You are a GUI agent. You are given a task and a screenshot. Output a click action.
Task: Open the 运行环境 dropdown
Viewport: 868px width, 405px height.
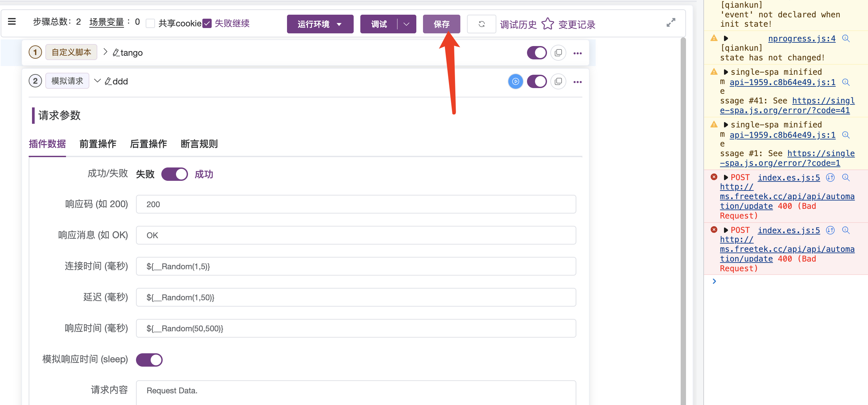pyautogui.click(x=320, y=24)
